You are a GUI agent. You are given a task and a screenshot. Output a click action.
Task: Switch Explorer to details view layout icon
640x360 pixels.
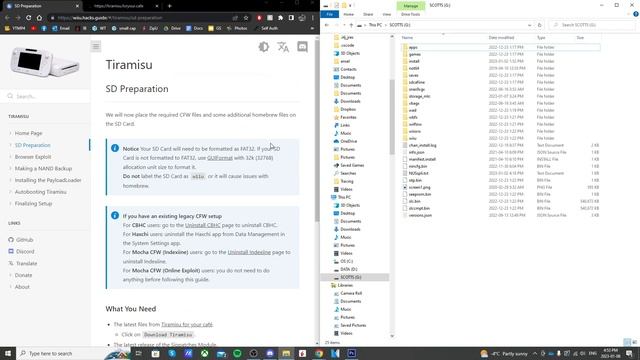pos(627,342)
